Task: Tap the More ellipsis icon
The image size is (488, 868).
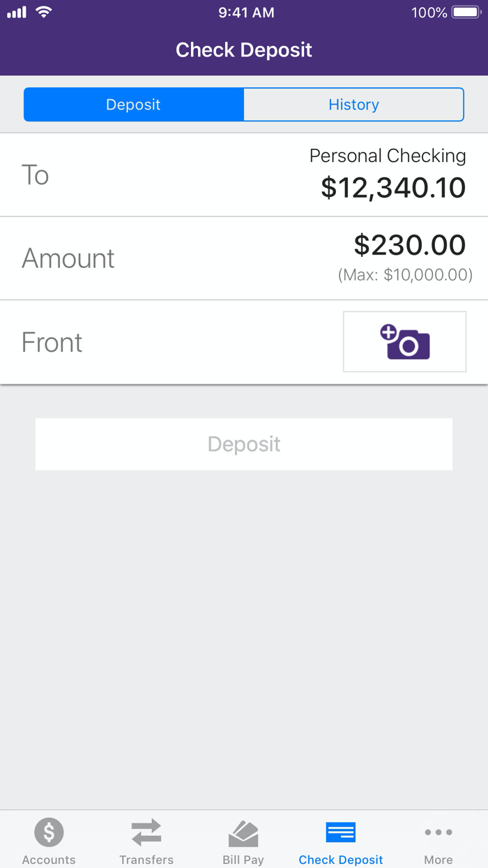Action: 438,832
